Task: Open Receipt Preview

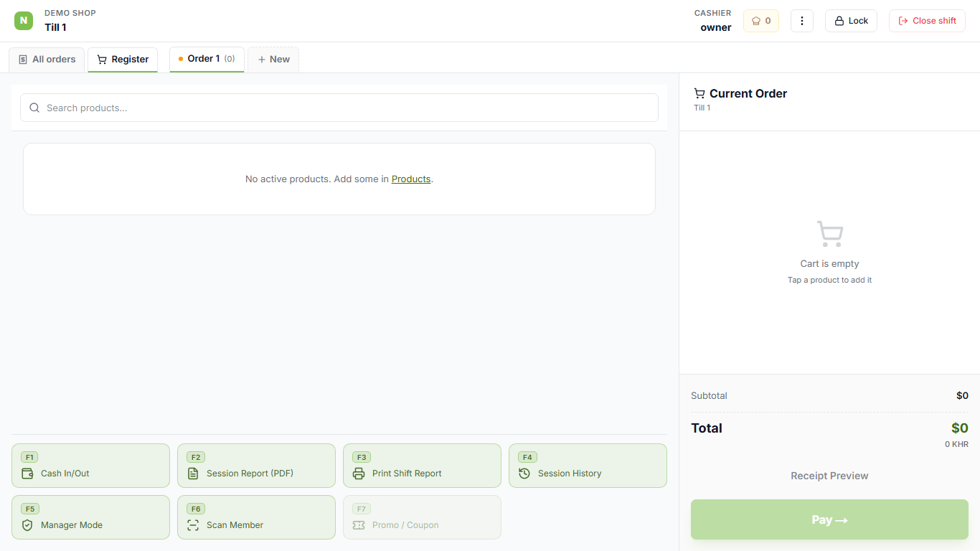Action: 829,476
